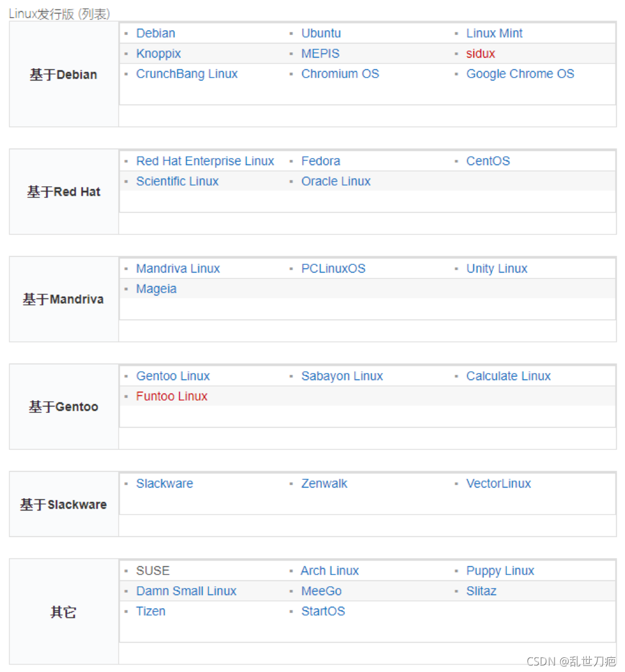
Task: Open the red Funtoo Linux link
Action: 172,397
